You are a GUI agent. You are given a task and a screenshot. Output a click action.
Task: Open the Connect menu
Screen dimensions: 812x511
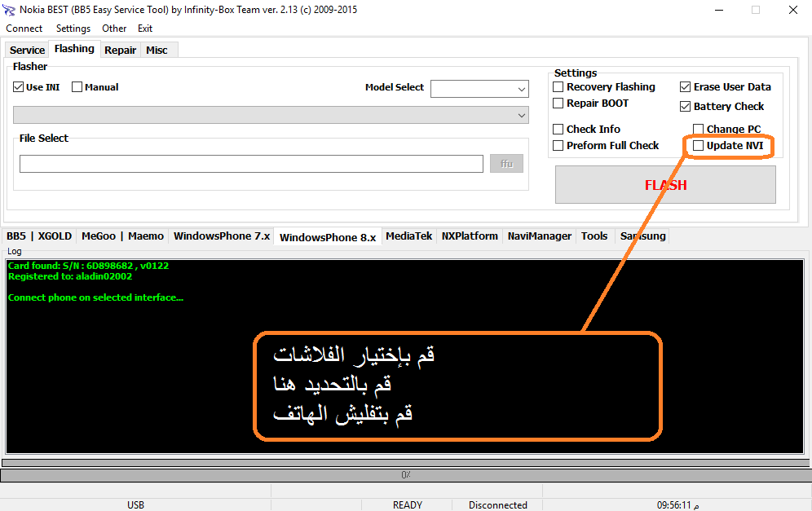24,29
